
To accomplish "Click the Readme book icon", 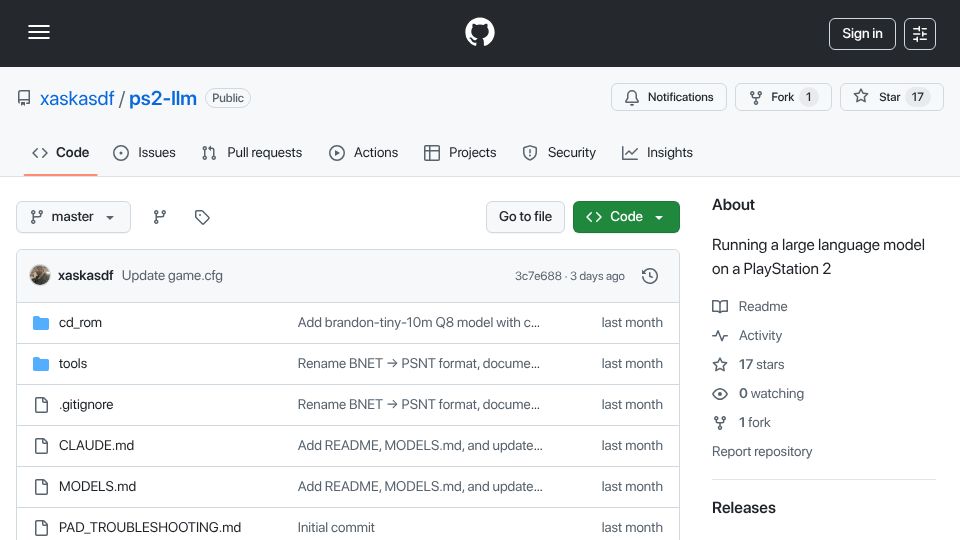I will click(x=720, y=306).
